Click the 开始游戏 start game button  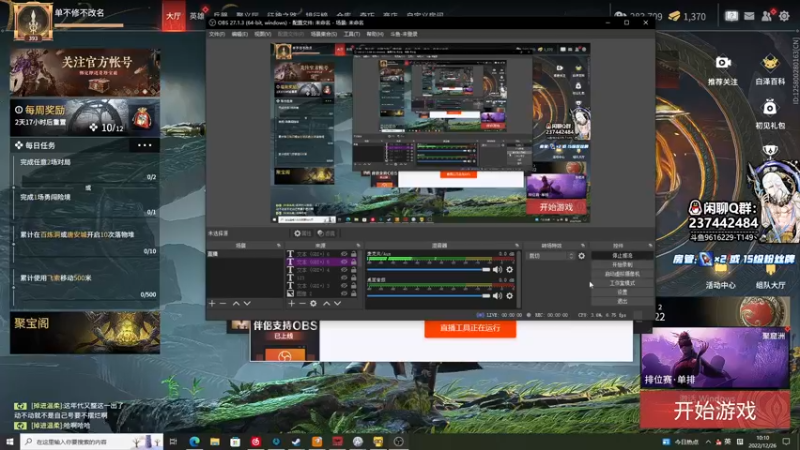tap(714, 411)
